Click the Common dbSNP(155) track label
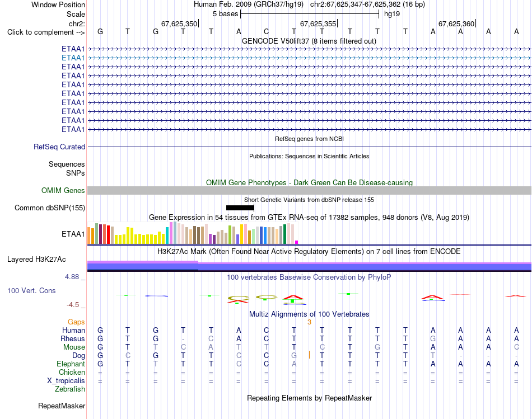The image size is (532, 419). 49,208
